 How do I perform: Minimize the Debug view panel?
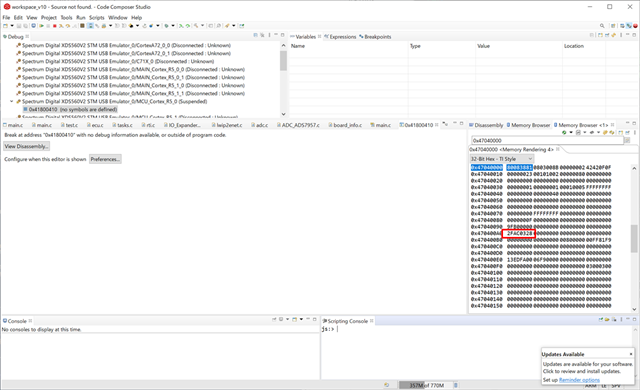(x=276, y=35)
